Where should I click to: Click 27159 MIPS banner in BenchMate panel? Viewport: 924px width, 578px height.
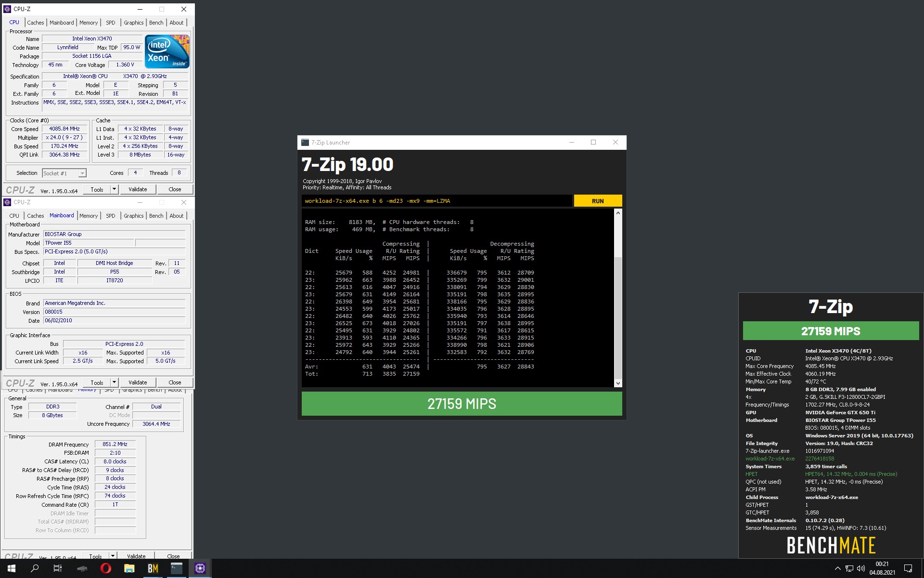(831, 331)
